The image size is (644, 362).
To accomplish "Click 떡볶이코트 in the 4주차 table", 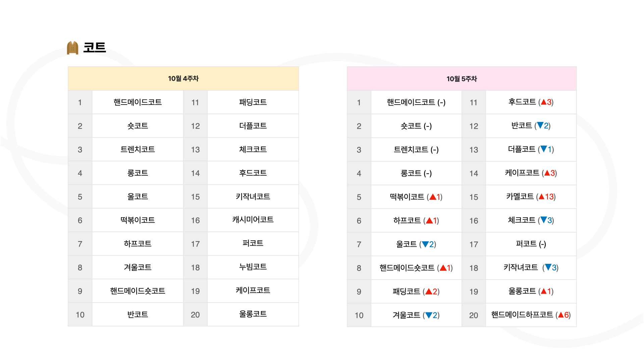I will click(x=138, y=220).
